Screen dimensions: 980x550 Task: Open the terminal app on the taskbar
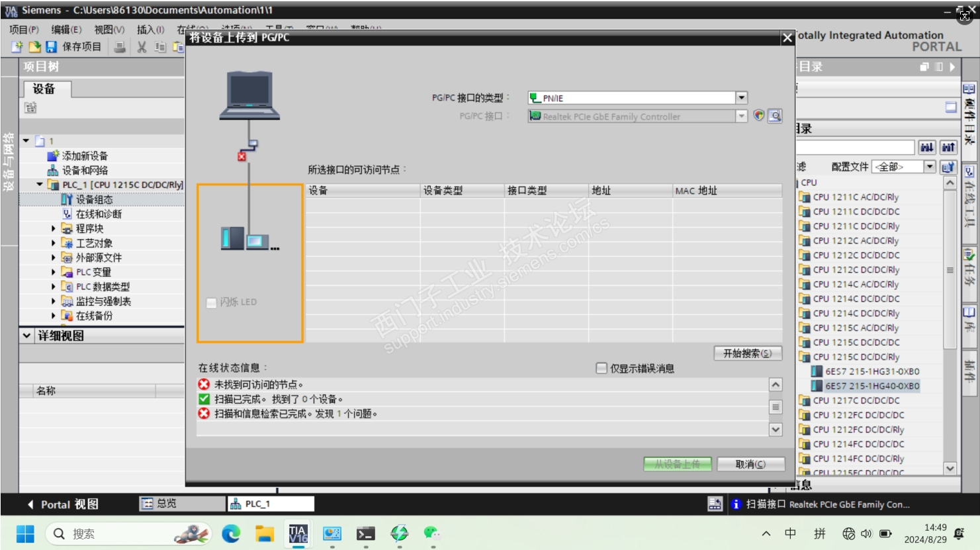pyautogui.click(x=365, y=533)
